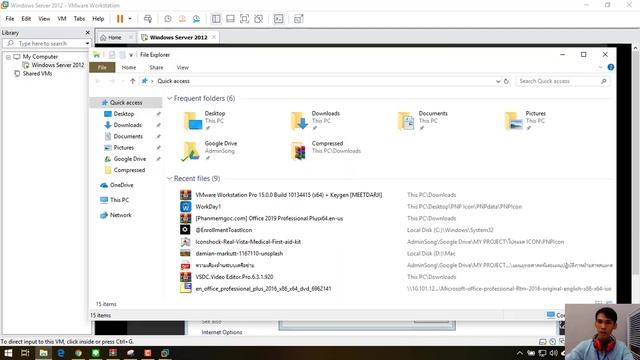The width and height of the screenshot is (640, 360).
Task: Open the VMware Edit menu
Action: click(26, 19)
